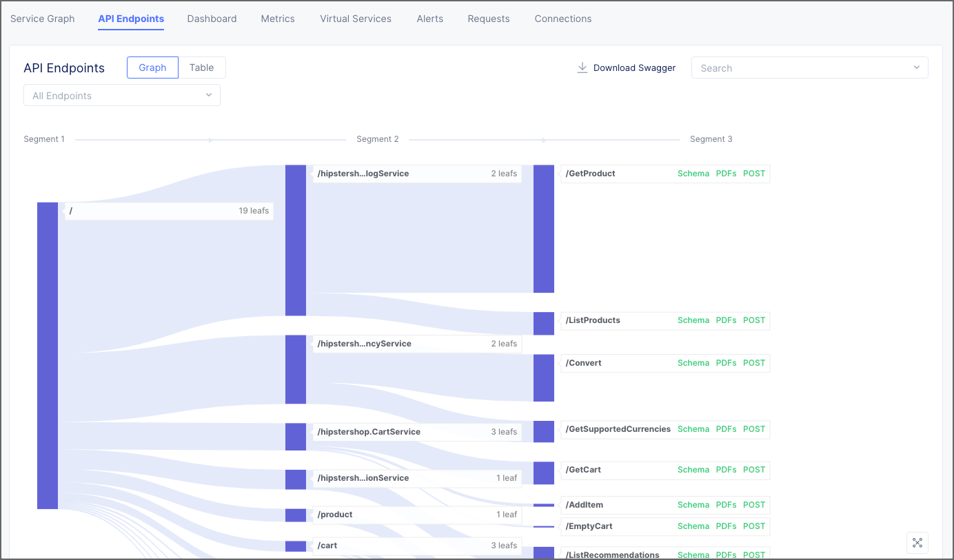Viewport: 954px width, 560px height.
Task: Open PDFs link for /ListProducts
Action: click(726, 320)
